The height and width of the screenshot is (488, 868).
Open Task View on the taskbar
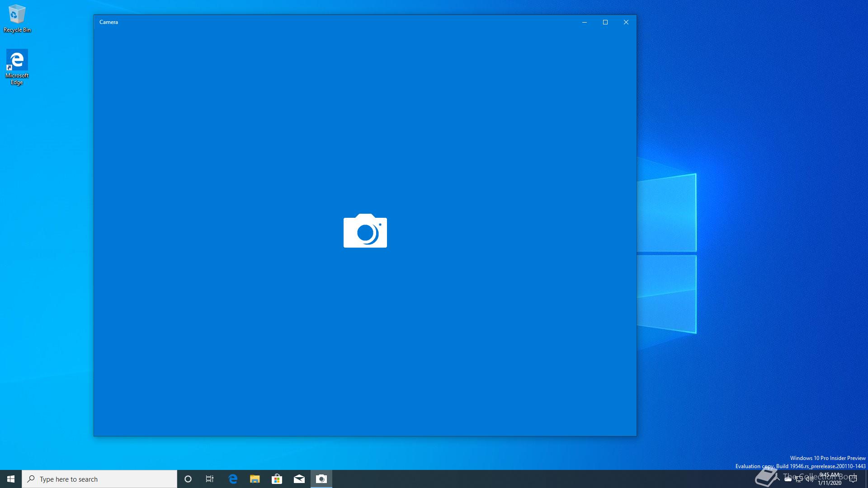(x=210, y=479)
